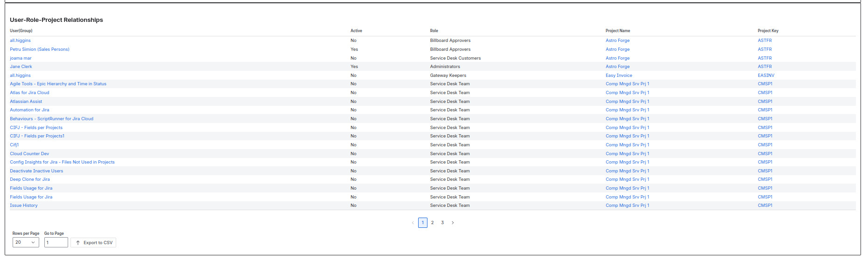Screen dimensions: 868x260
Task: Export table to CSV
Action: (93, 242)
